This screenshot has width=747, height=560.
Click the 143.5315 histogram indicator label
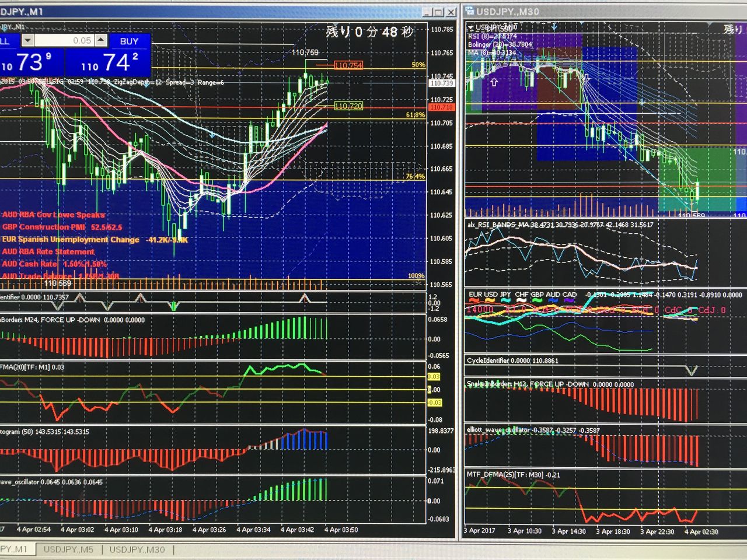(x=45, y=432)
